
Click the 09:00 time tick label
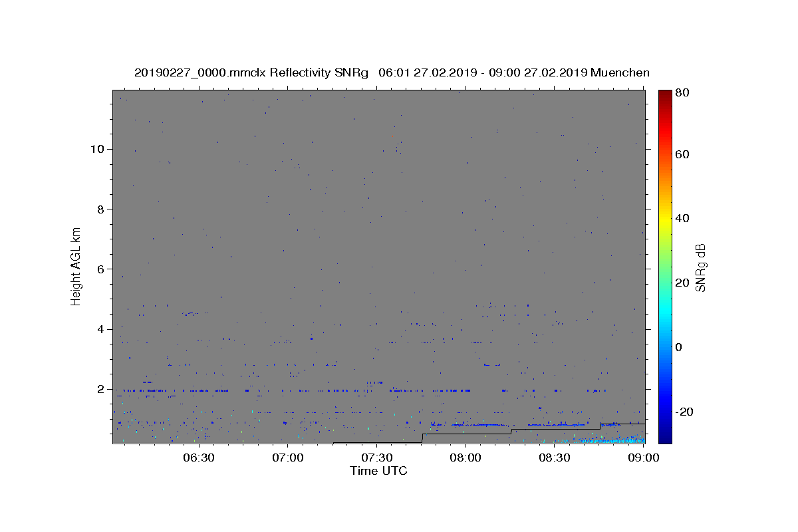coord(644,458)
